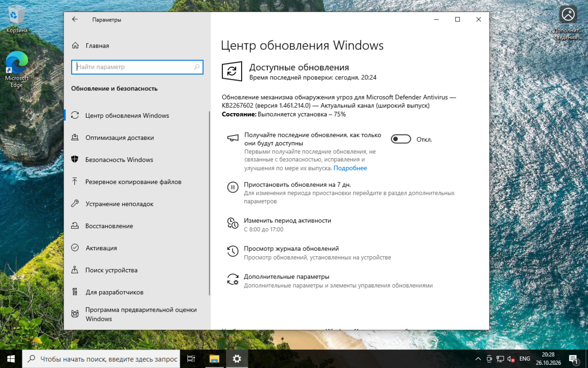Image resolution: width=588 pixels, height=368 pixels.
Task: Click the Найти параметр search field
Action: [137, 67]
